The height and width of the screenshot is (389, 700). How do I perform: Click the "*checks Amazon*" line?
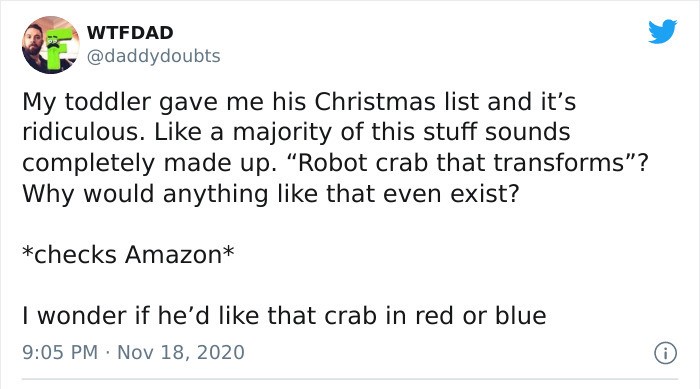point(128,255)
